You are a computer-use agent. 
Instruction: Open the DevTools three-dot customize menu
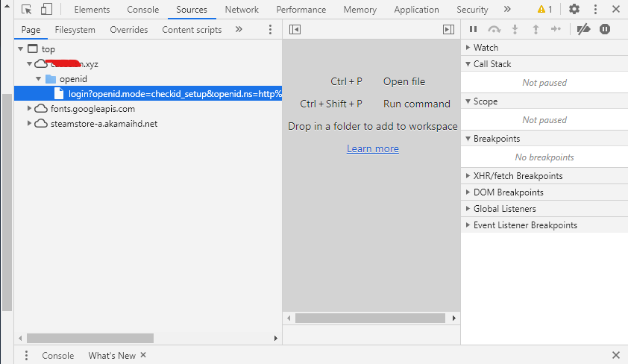click(x=595, y=10)
